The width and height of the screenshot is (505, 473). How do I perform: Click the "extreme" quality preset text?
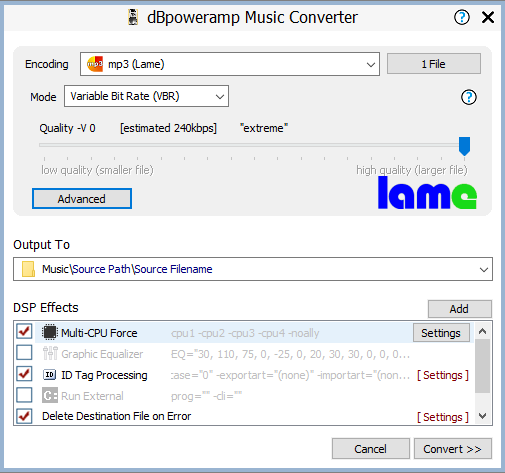pos(264,128)
